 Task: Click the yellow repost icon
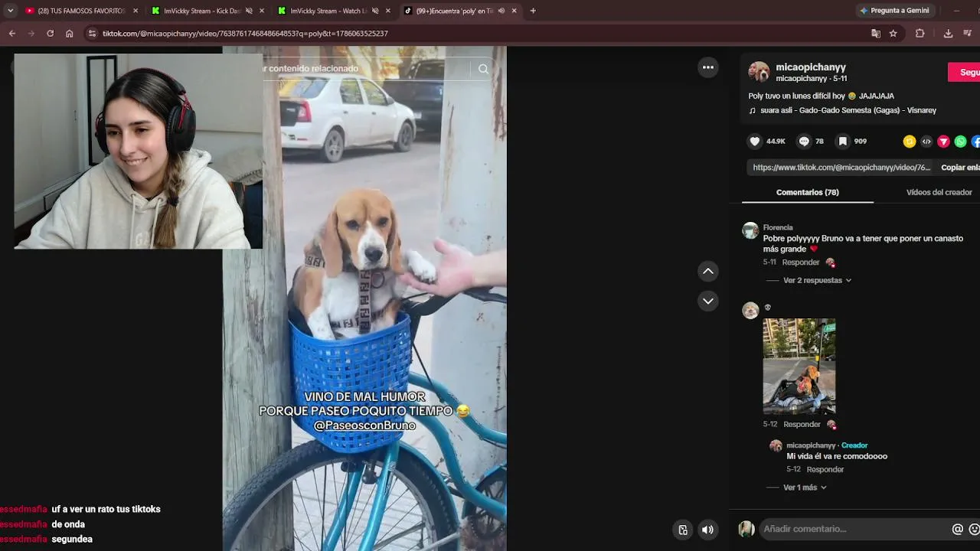click(x=910, y=142)
